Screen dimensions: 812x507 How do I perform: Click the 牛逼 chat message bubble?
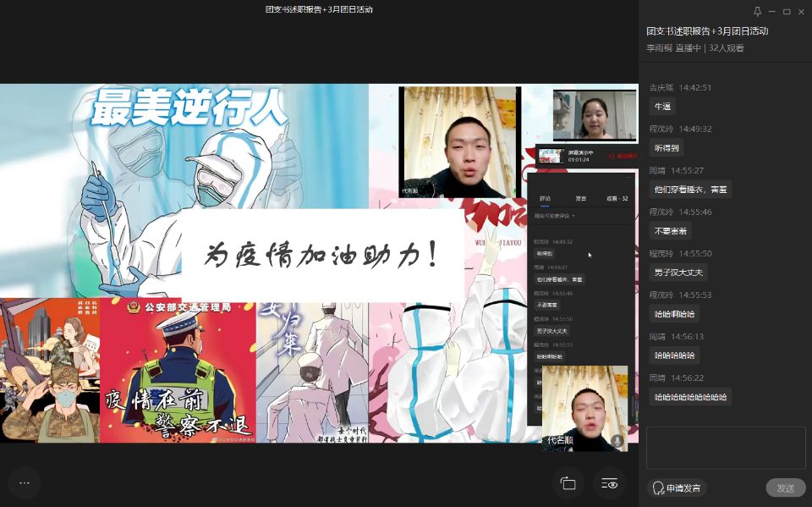[x=662, y=107]
